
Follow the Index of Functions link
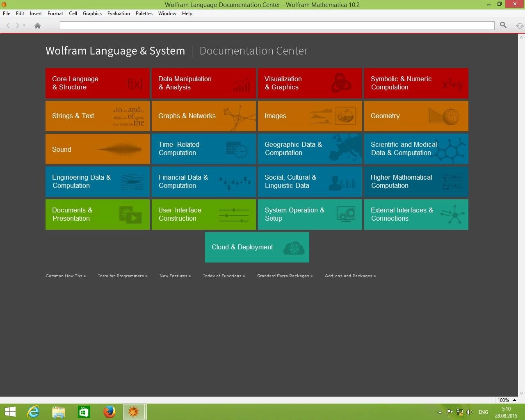(x=224, y=276)
